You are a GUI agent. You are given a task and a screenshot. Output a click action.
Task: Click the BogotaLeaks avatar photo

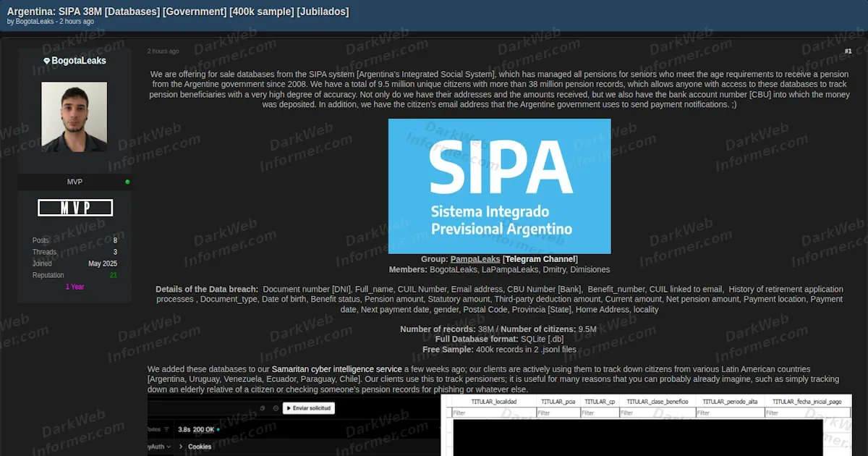coord(74,117)
